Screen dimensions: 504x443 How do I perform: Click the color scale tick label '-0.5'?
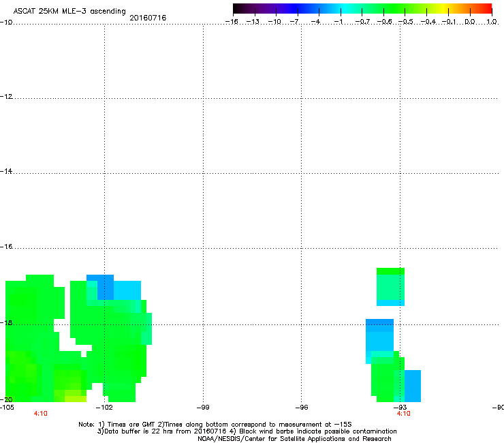click(x=406, y=22)
